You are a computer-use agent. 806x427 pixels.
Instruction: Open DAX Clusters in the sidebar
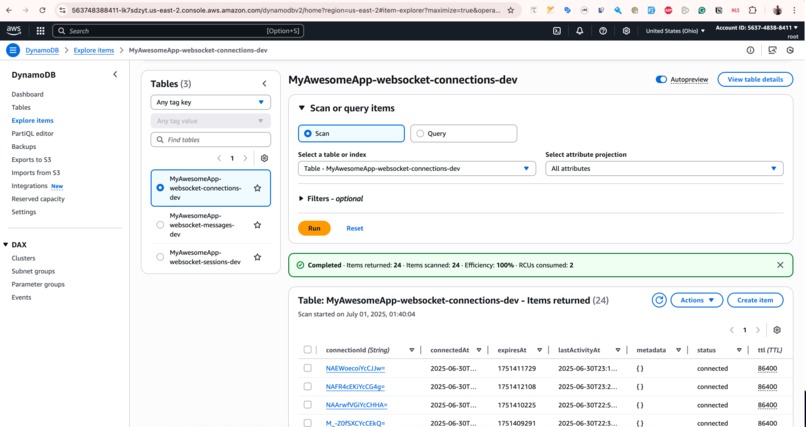(24, 258)
